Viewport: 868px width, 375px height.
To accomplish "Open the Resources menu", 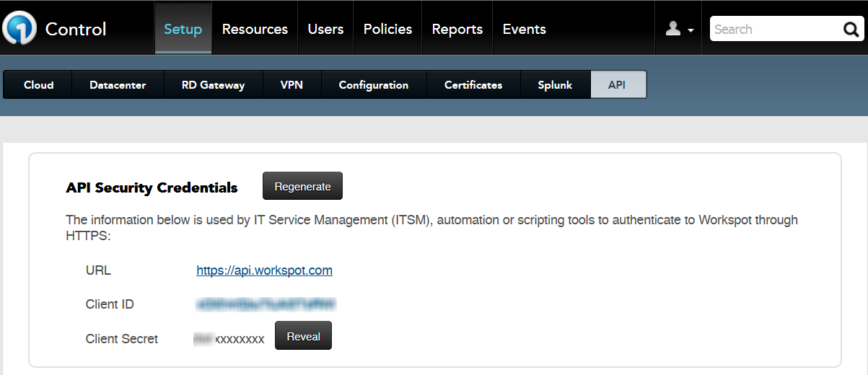I will 255,29.
